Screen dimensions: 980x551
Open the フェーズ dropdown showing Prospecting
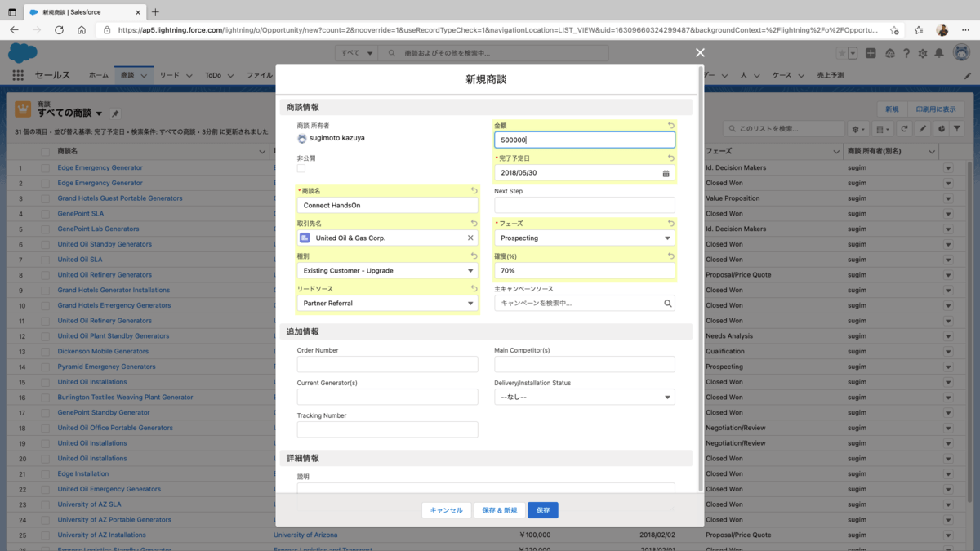(x=585, y=238)
